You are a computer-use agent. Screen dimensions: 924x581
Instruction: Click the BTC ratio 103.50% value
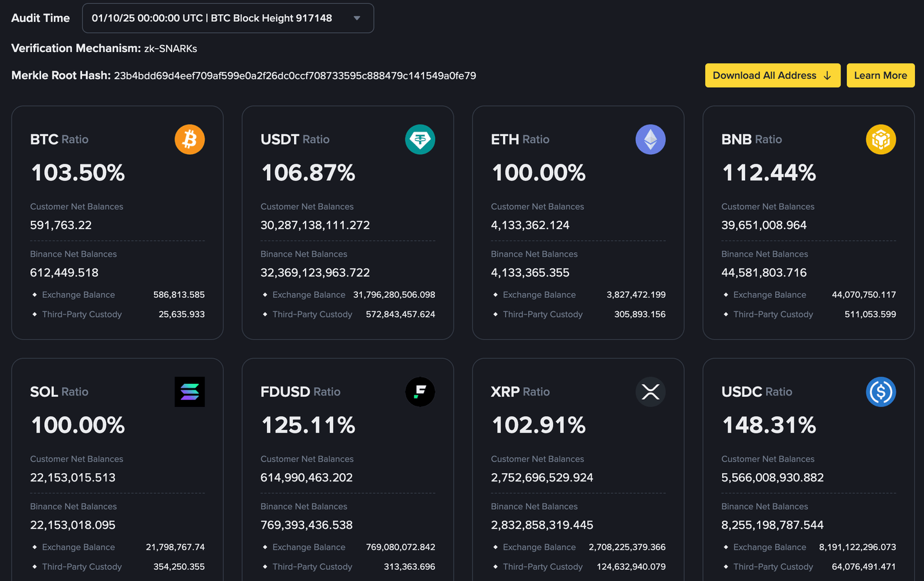(x=78, y=173)
